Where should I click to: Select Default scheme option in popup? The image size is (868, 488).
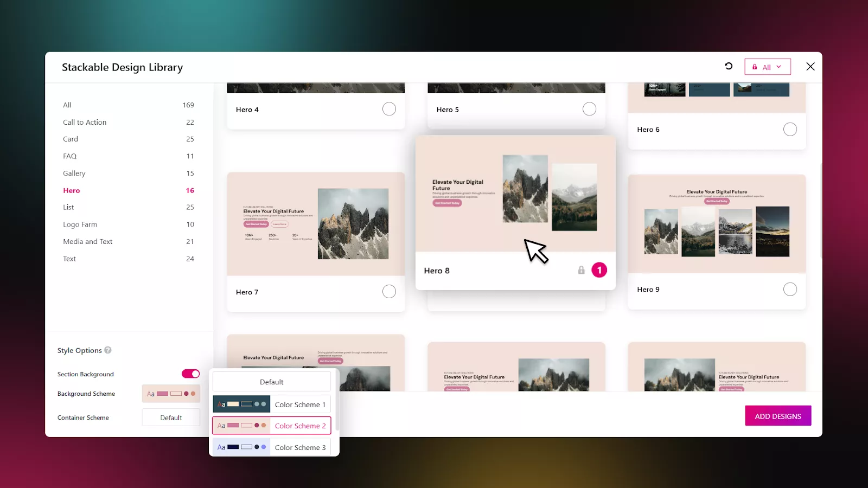pos(272,382)
